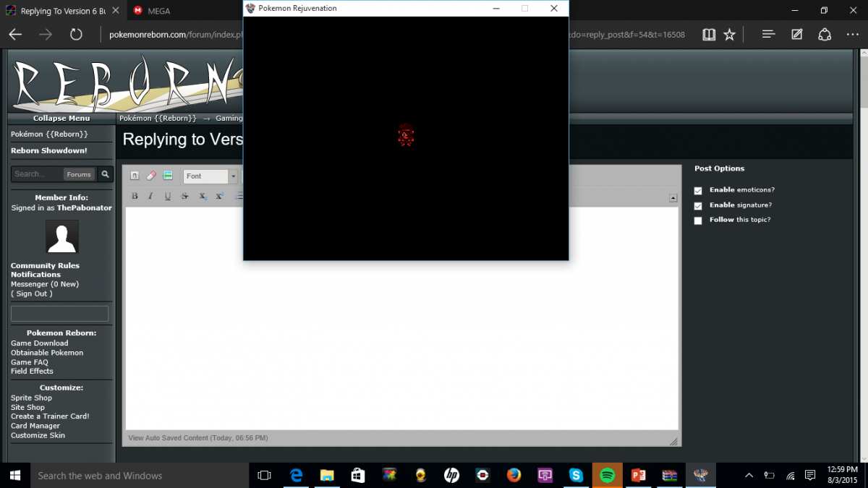Click the eraser remove-format icon
868x488 pixels.
151,176
